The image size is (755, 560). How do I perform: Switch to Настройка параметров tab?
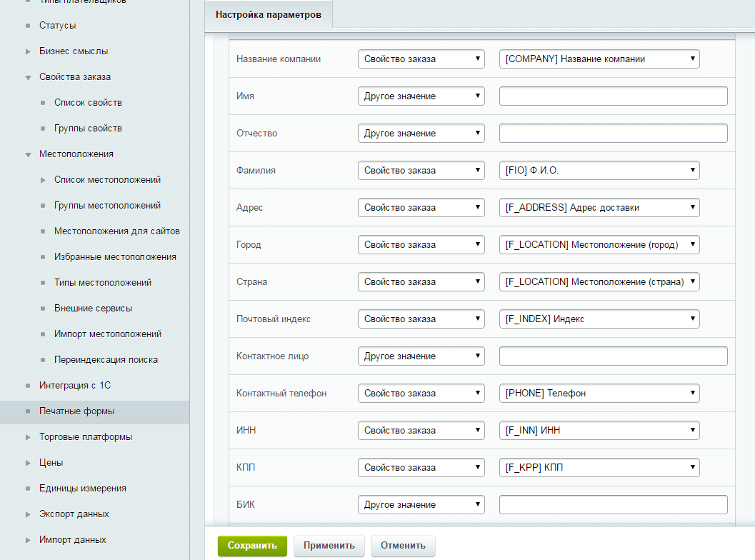[x=268, y=14]
